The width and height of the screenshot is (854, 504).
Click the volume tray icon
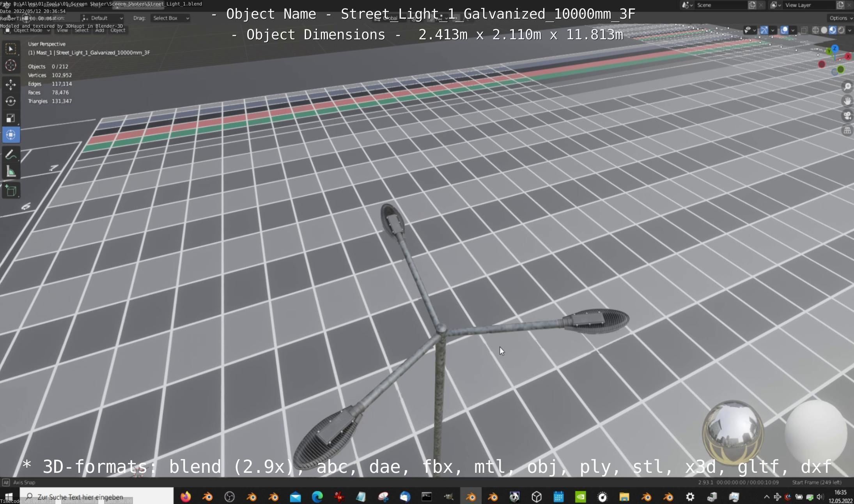click(x=820, y=497)
